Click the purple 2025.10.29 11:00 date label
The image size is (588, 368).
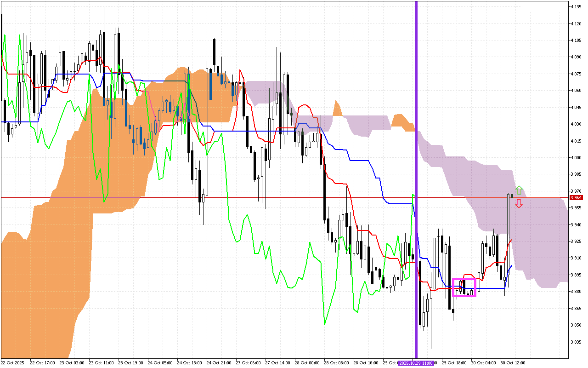click(416, 363)
